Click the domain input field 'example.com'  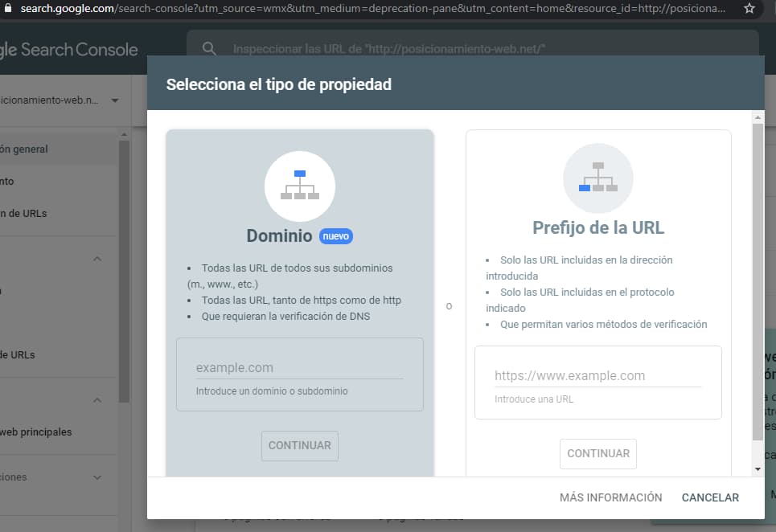pos(300,368)
